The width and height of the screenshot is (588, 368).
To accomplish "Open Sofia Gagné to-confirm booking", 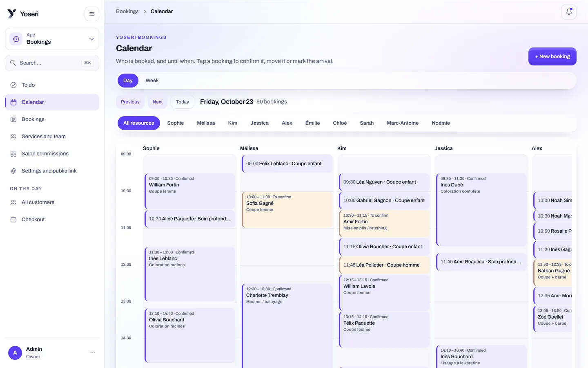I will click(287, 210).
